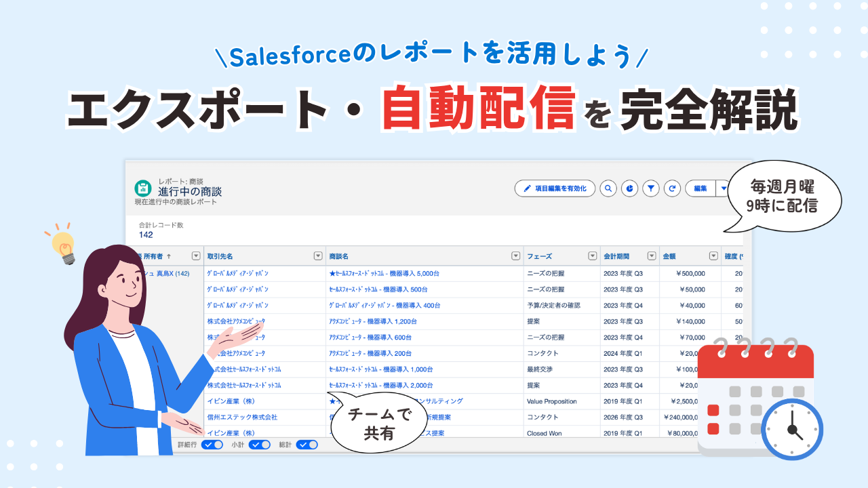Viewport: 868px width, 488px height.
Task: Open the 機器導入 1,200台 opportunity link
Action: (373, 321)
